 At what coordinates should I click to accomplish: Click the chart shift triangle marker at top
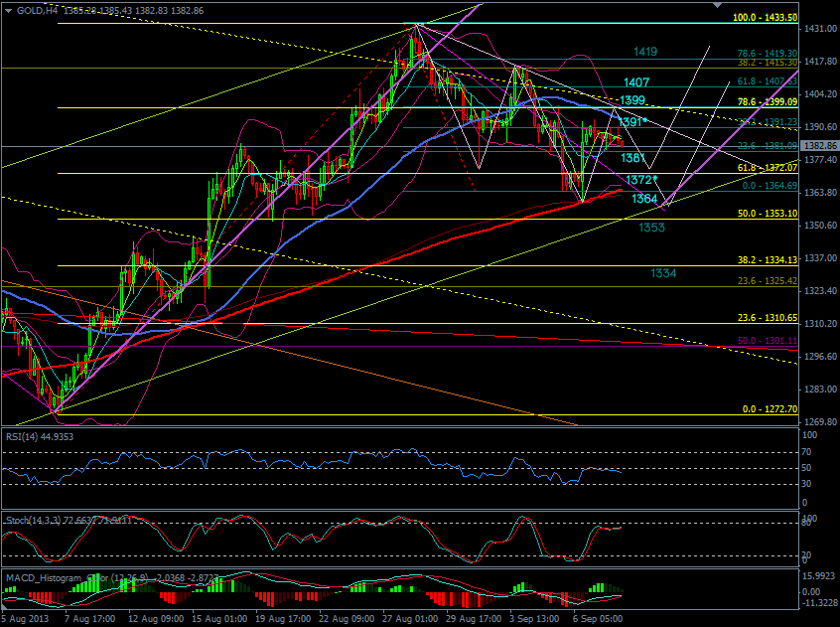click(717, 5)
